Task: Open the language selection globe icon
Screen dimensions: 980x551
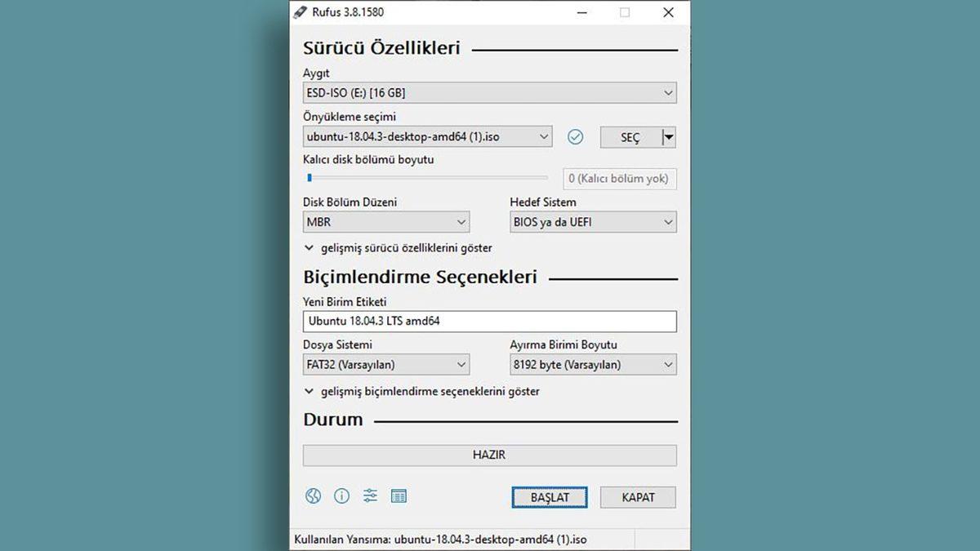Action: [x=315, y=495]
